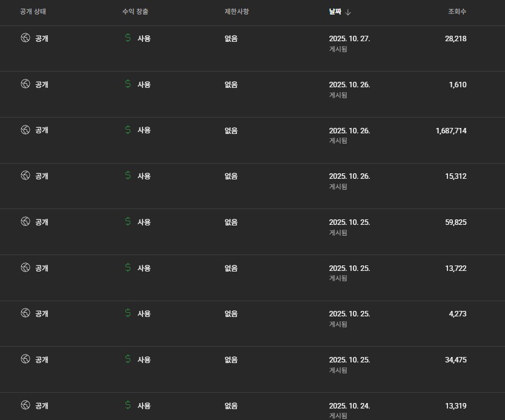Click the dollar monetization icon in the 1,610 views row
505x420 pixels.
coord(127,84)
